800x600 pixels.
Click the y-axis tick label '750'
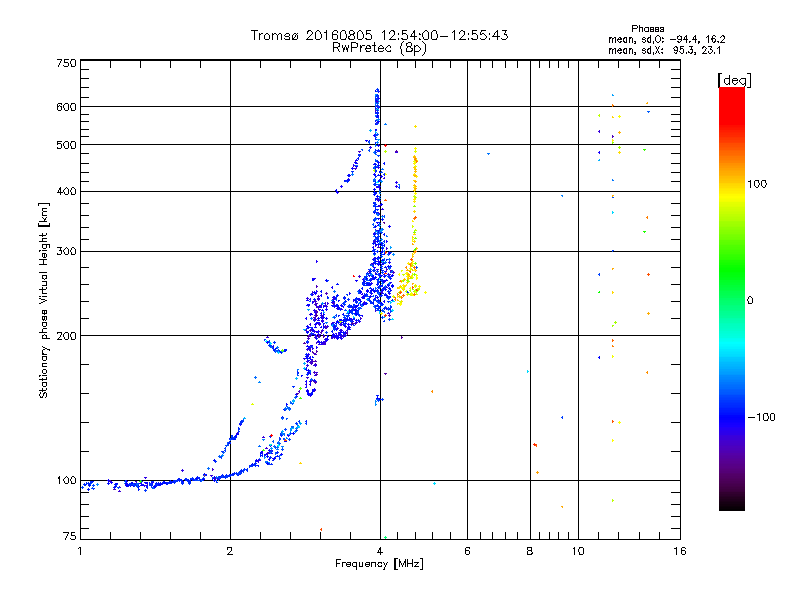pyautogui.click(x=66, y=63)
